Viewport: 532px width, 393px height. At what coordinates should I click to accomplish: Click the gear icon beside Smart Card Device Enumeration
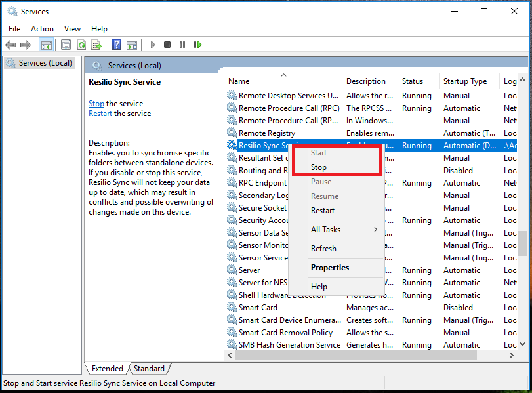pos(232,320)
